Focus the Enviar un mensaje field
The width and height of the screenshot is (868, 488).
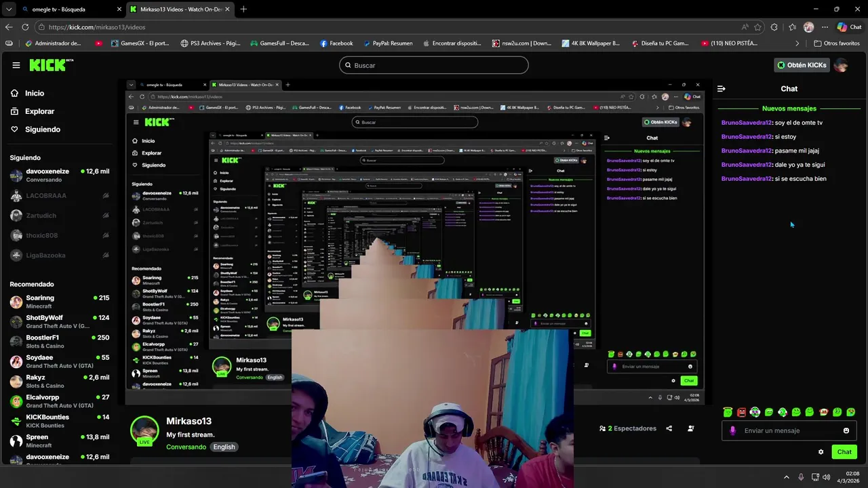pos(789,430)
